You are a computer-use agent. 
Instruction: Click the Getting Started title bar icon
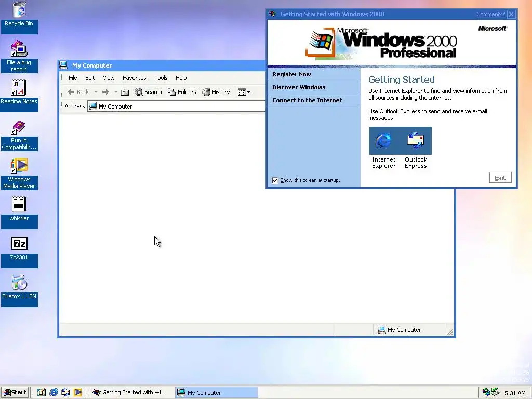(272, 14)
